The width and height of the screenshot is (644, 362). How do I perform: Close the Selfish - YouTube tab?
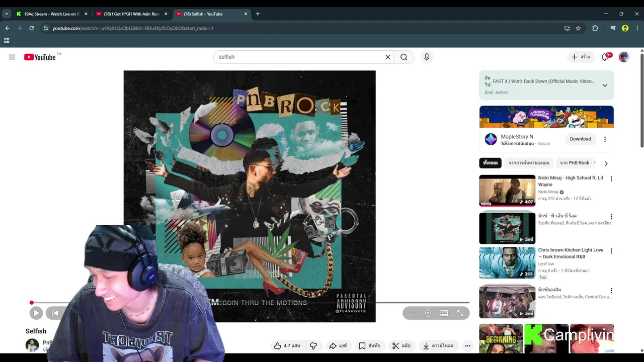(x=246, y=14)
